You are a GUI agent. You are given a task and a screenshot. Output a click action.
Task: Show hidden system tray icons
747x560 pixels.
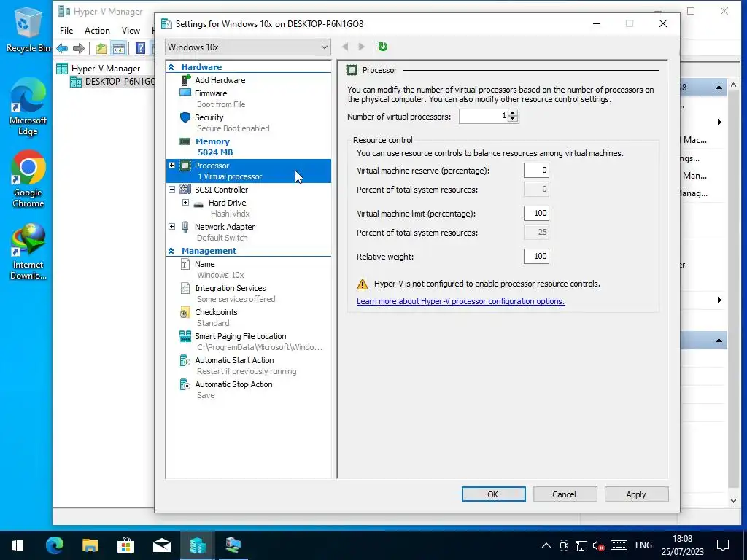coord(546,545)
